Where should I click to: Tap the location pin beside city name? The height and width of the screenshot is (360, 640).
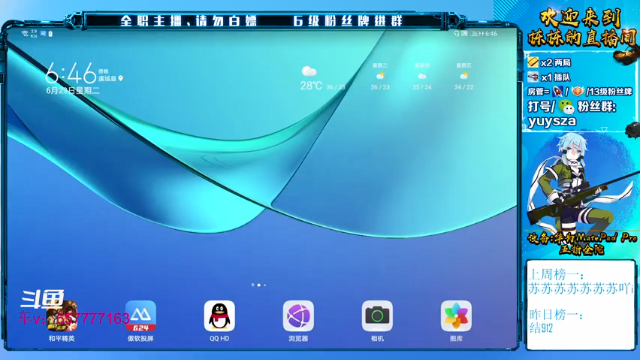click(120, 78)
